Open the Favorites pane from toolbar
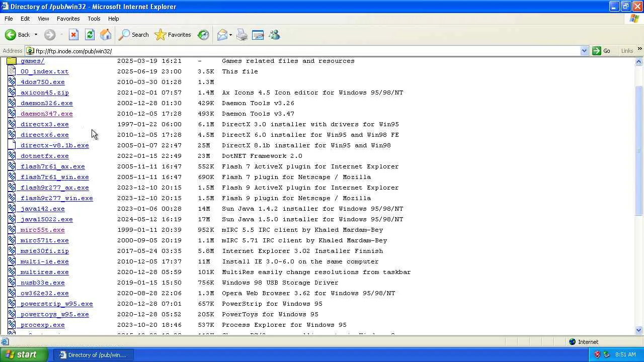Viewport: 644px width, 362px height. (x=173, y=35)
